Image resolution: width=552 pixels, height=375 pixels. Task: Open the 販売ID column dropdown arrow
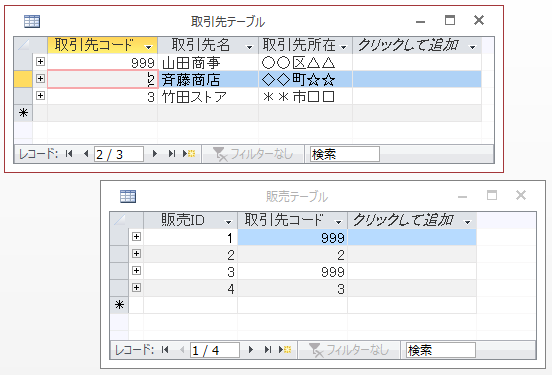[x=228, y=222]
